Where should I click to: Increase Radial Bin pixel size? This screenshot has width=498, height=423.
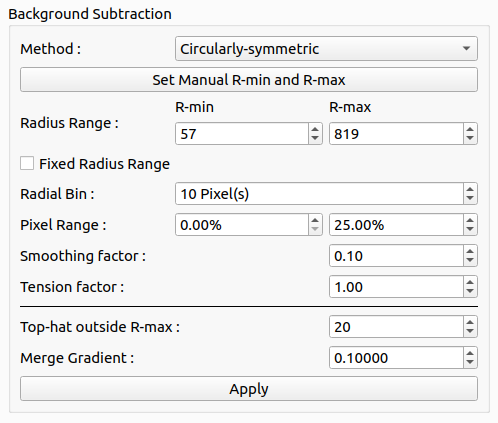click(x=470, y=189)
